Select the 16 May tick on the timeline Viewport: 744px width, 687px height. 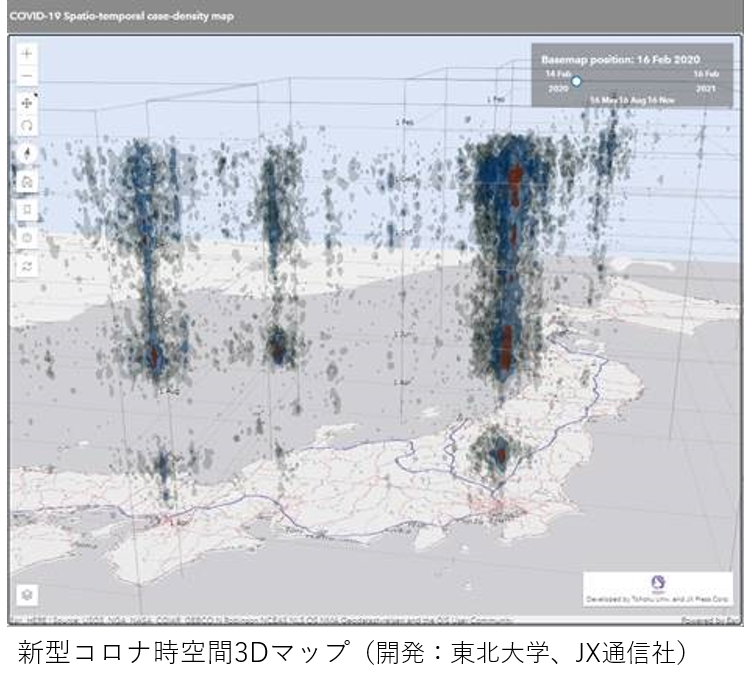[x=602, y=101]
